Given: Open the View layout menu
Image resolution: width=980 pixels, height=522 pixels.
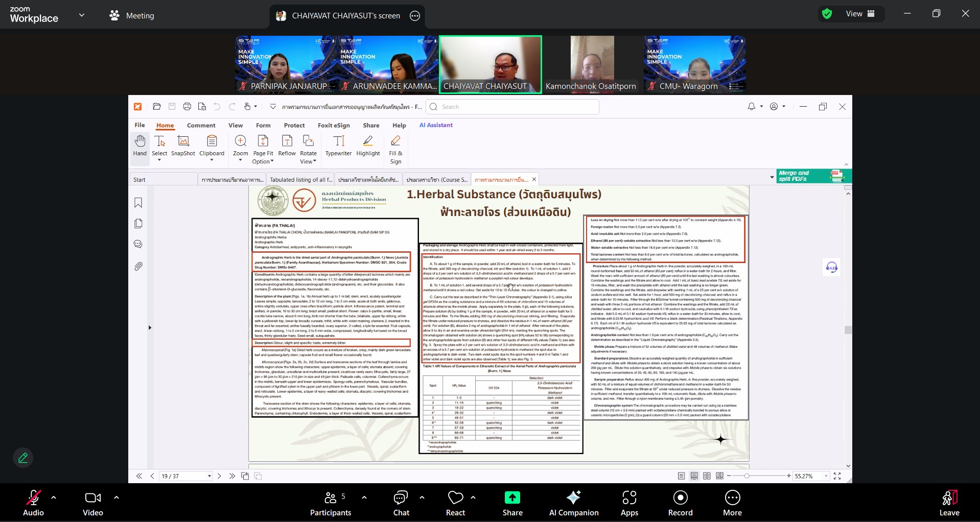Looking at the screenshot, I should point(860,14).
